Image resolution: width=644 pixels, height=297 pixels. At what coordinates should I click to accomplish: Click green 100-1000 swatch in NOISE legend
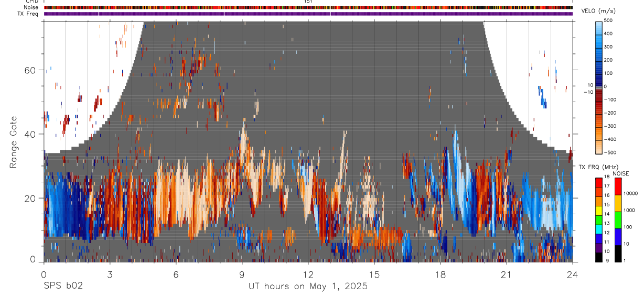pyautogui.click(x=618, y=220)
